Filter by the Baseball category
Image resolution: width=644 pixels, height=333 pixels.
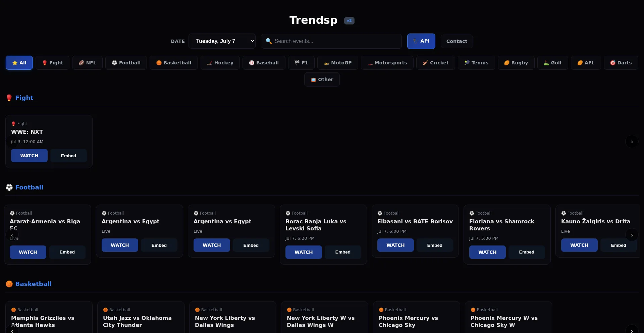(264, 63)
